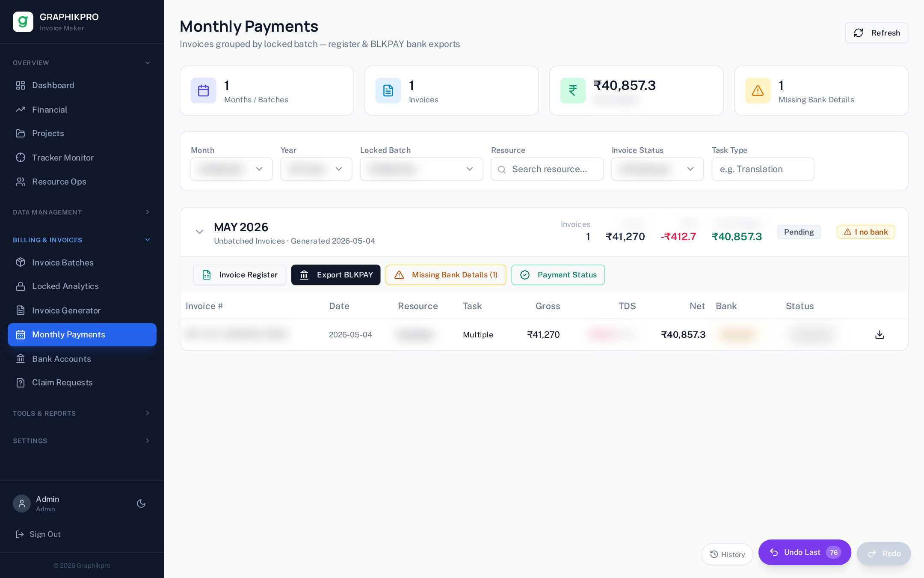924x578 pixels.
Task: Click the Admin user avatar
Action: pyautogui.click(x=22, y=504)
